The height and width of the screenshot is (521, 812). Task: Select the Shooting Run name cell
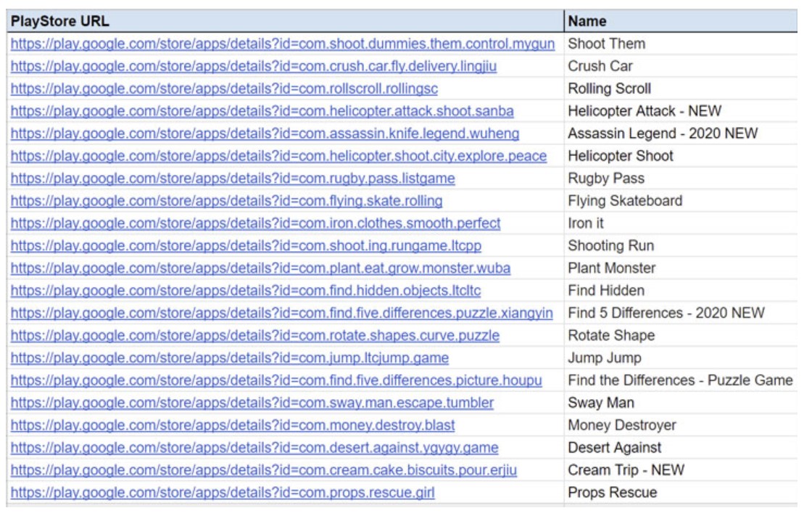tap(681, 246)
